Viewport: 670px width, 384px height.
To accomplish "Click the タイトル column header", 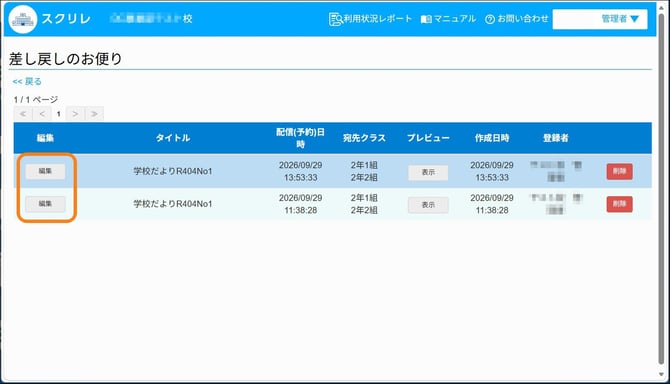I will point(173,138).
